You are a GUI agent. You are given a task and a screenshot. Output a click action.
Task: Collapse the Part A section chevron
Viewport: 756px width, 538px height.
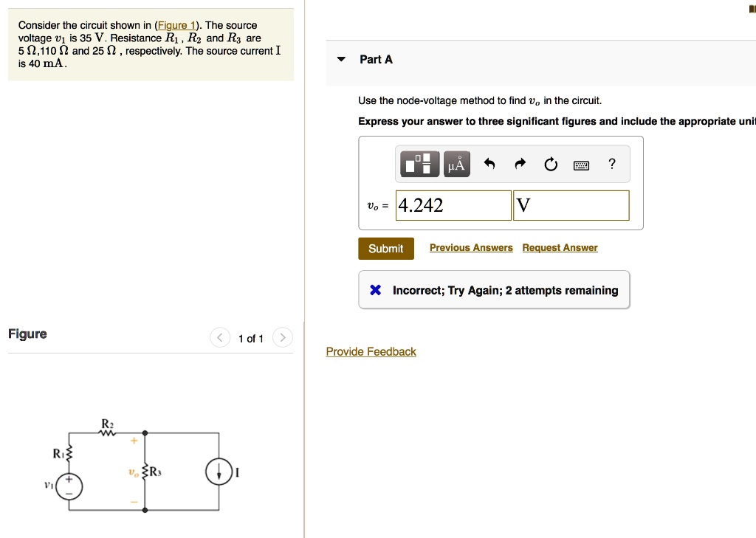click(340, 60)
